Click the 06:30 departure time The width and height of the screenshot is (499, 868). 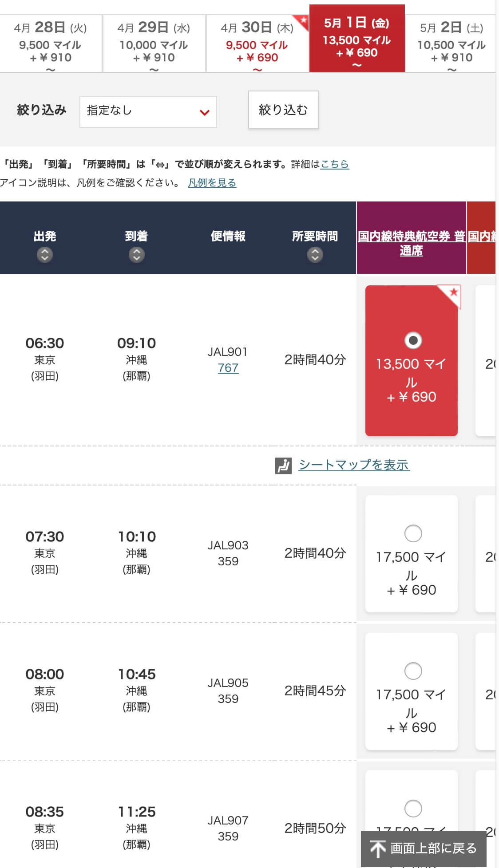click(x=45, y=343)
